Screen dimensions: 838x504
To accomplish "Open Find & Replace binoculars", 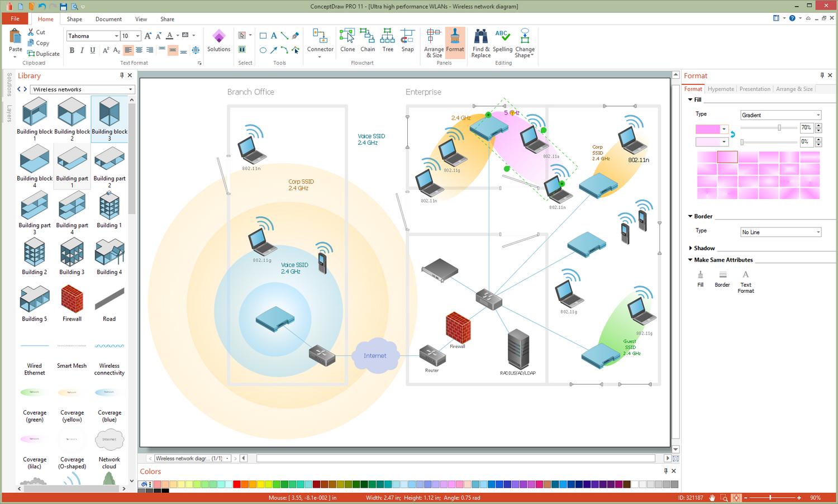I will [481, 43].
